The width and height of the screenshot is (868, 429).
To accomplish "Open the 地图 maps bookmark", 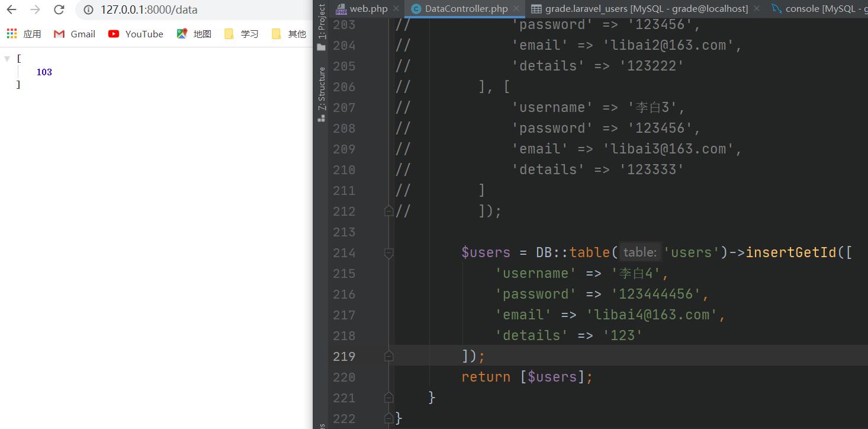I will coord(194,34).
